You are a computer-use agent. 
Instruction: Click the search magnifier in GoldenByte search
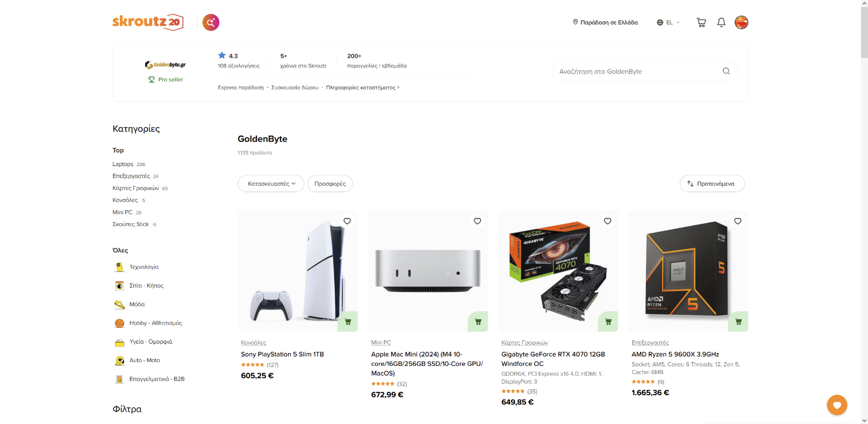(x=726, y=71)
